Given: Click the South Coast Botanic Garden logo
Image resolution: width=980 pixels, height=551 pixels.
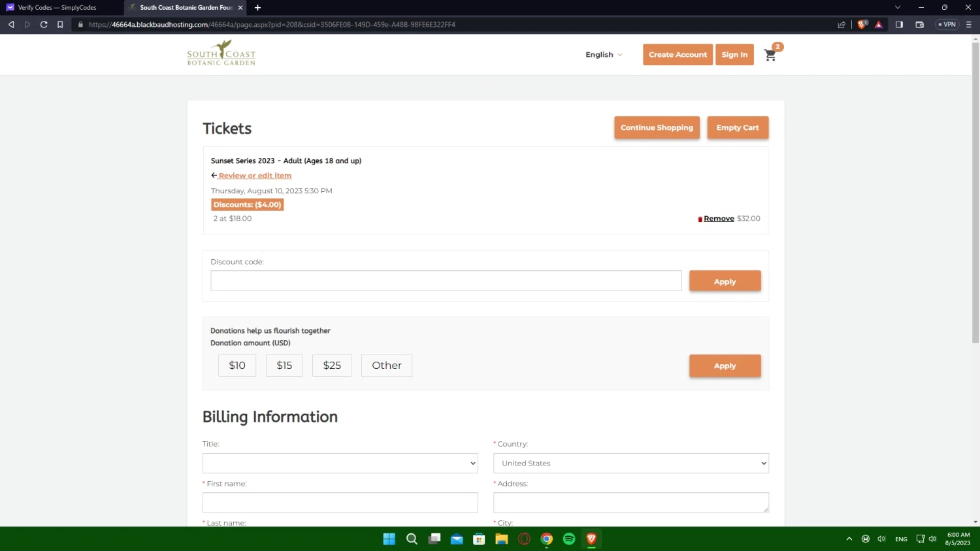Looking at the screenshot, I should [221, 54].
